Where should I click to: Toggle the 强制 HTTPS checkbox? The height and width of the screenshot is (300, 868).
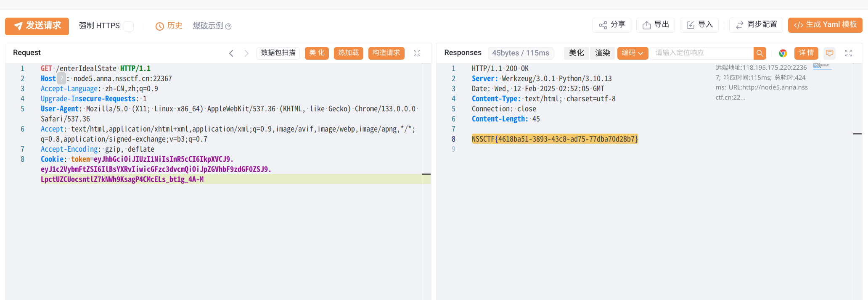[129, 26]
